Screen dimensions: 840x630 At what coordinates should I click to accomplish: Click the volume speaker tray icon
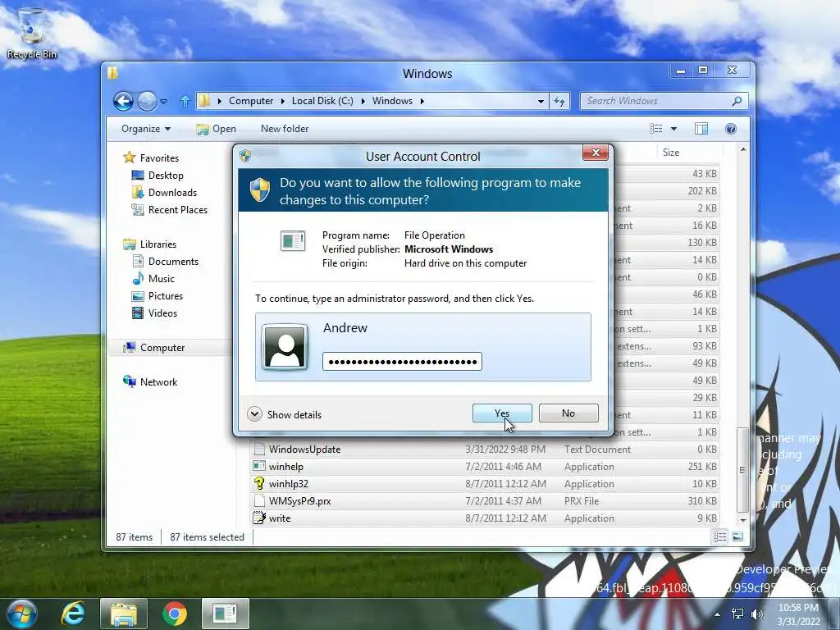(x=757, y=614)
